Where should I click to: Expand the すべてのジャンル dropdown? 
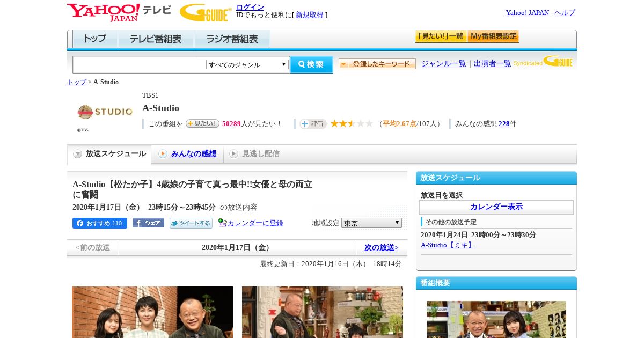click(247, 64)
